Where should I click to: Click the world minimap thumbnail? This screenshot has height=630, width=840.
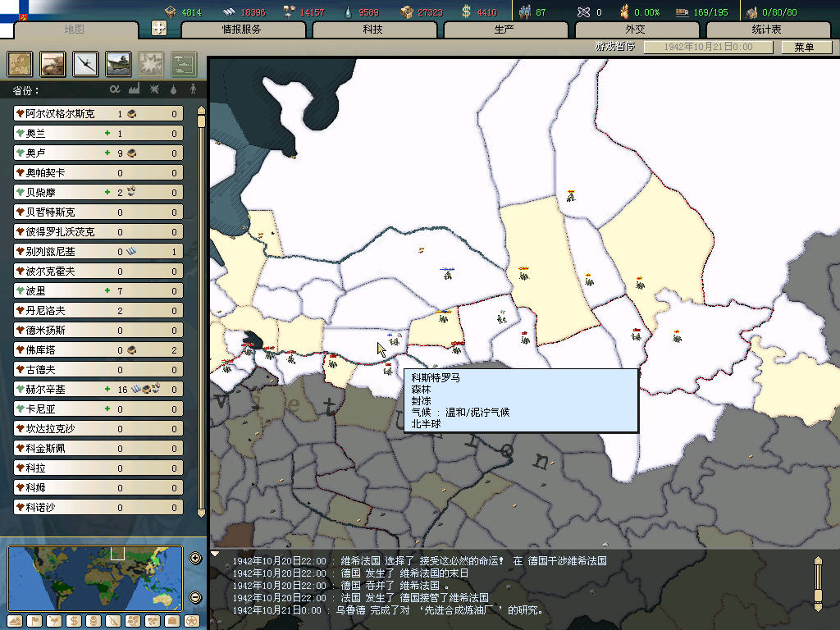95,578
